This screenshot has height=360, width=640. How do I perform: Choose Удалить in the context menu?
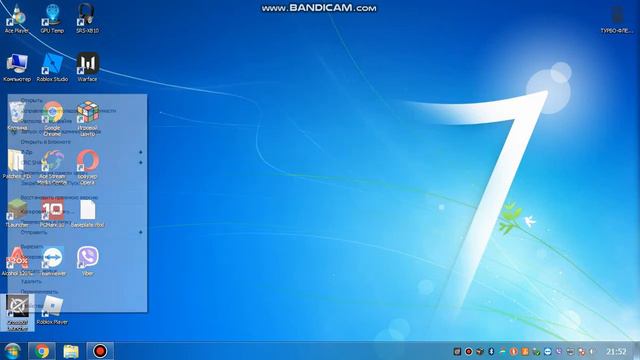coord(31,282)
